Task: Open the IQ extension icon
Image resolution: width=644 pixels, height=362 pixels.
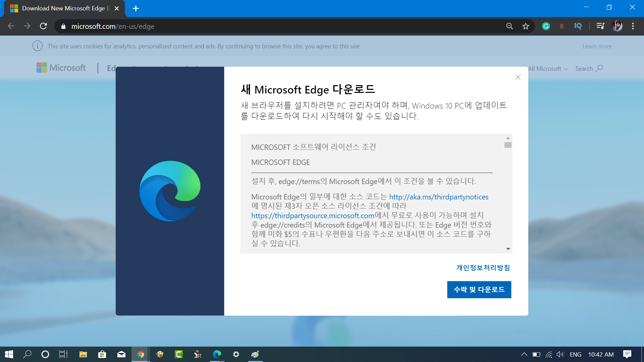Action: [578, 26]
